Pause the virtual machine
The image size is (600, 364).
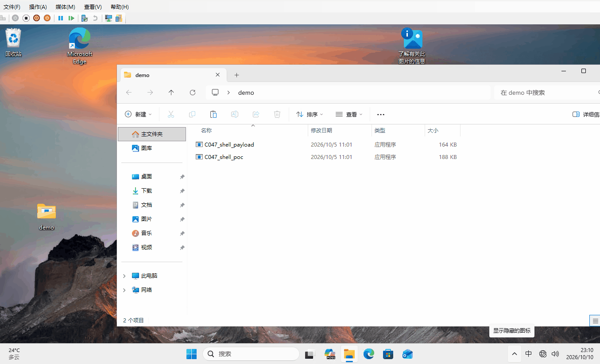(61, 18)
